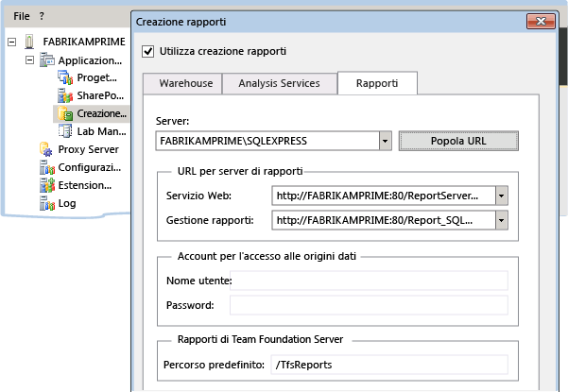The height and width of the screenshot is (392, 568).
Task: Close the Creazione rapporti dialog
Action: pos(541,22)
